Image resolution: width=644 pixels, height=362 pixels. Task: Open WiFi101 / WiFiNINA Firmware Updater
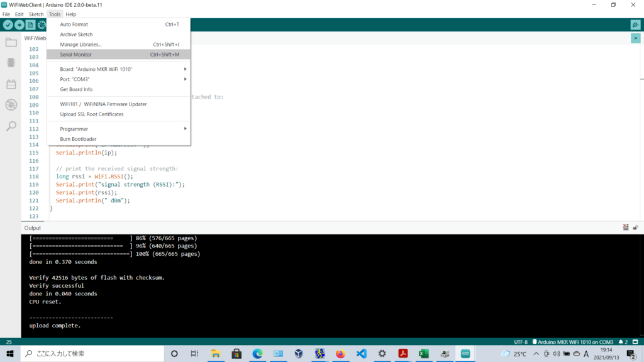click(119, 104)
